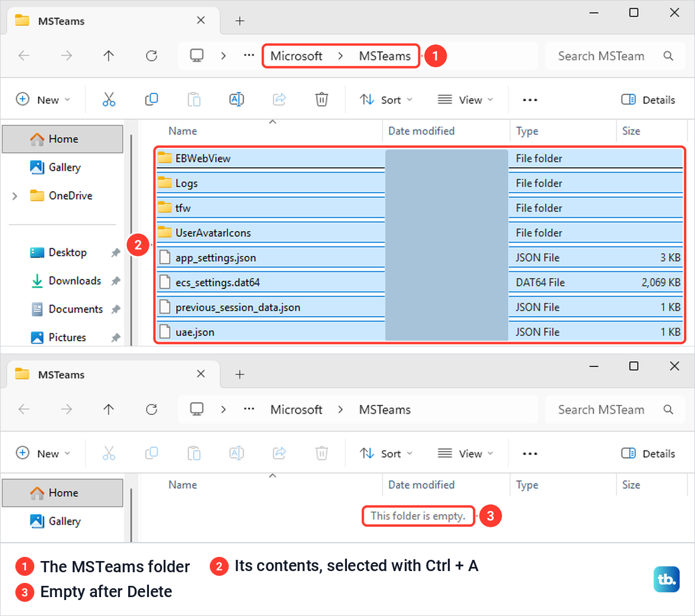
Task: Click This PC monitor icon in upper address bar
Action: point(196,56)
